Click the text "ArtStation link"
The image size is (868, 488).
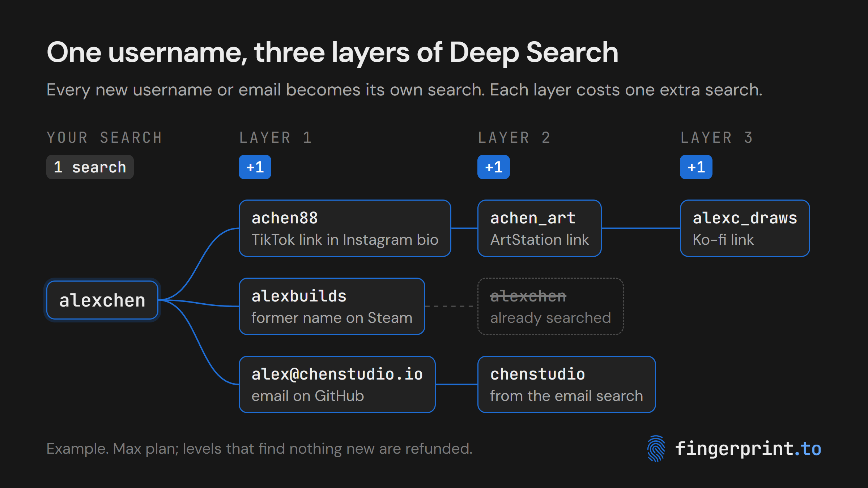(540, 240)
